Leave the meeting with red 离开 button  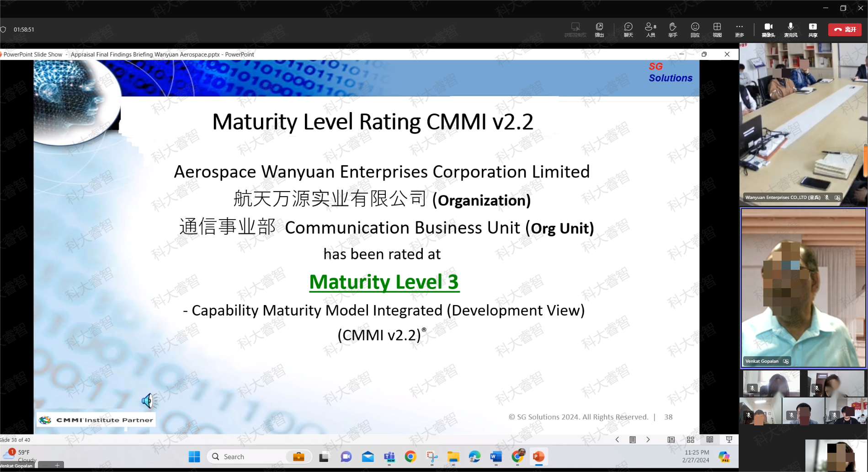[844, 29]
